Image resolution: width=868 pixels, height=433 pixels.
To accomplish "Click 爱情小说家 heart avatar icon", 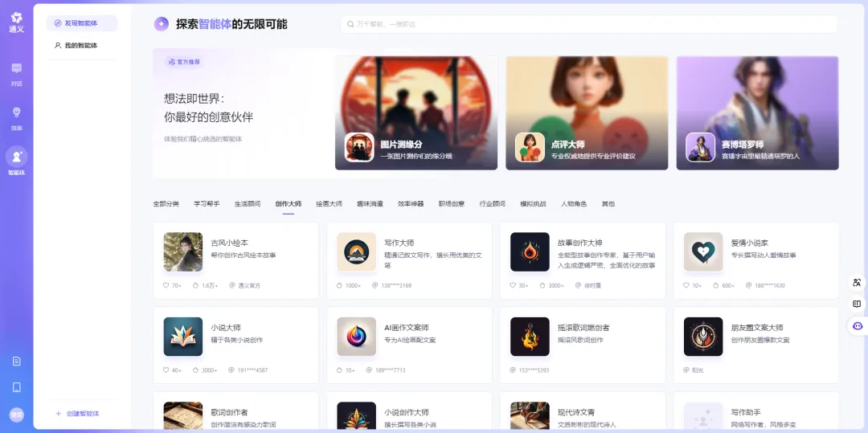I will (703, 251).
